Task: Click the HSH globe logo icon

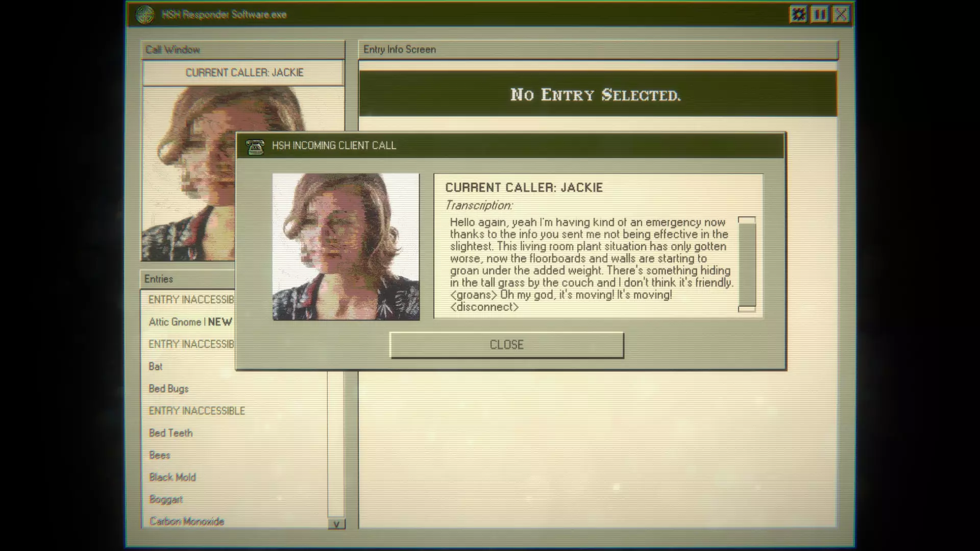Action: click(x=145, y=15)
